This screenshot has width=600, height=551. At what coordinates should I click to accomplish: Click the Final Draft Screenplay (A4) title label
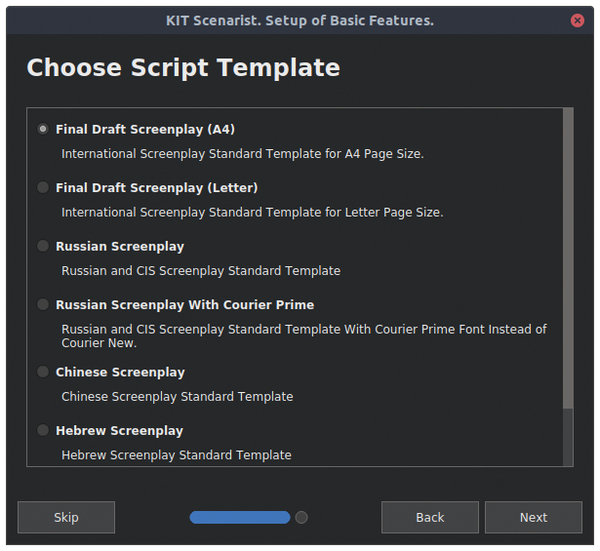click(x=145, y=129)
